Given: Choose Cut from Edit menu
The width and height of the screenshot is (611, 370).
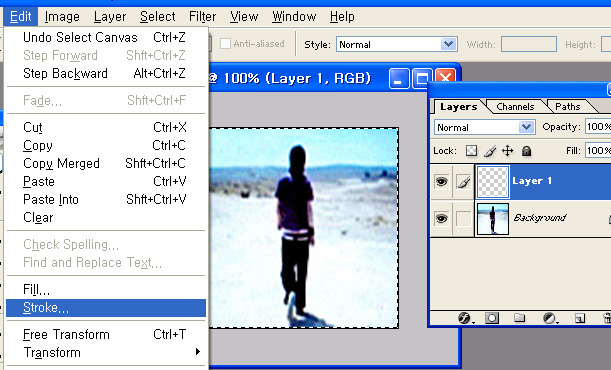Looking at the screenshot, I should click(x=106, y=127).
